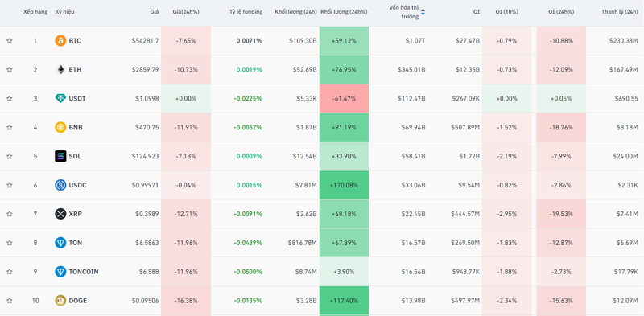This screenshot has height=316, width=644.
Task: Click the BNB coin icon
Action: tap(60, 127)
